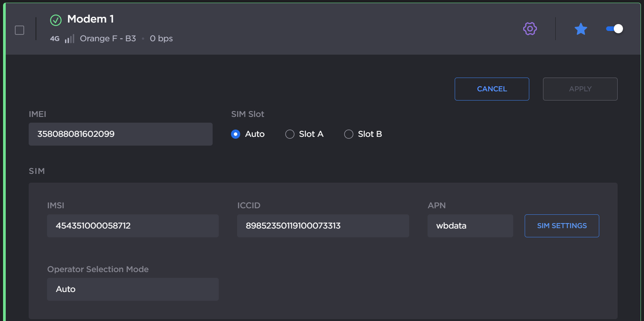644x321 pixels.
Task: Click the IMEI number field
Action: pos(120,134)
